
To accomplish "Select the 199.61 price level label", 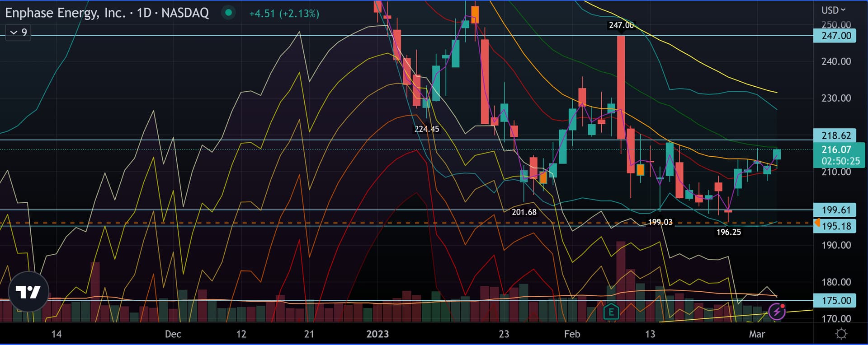I will [835, 210].
